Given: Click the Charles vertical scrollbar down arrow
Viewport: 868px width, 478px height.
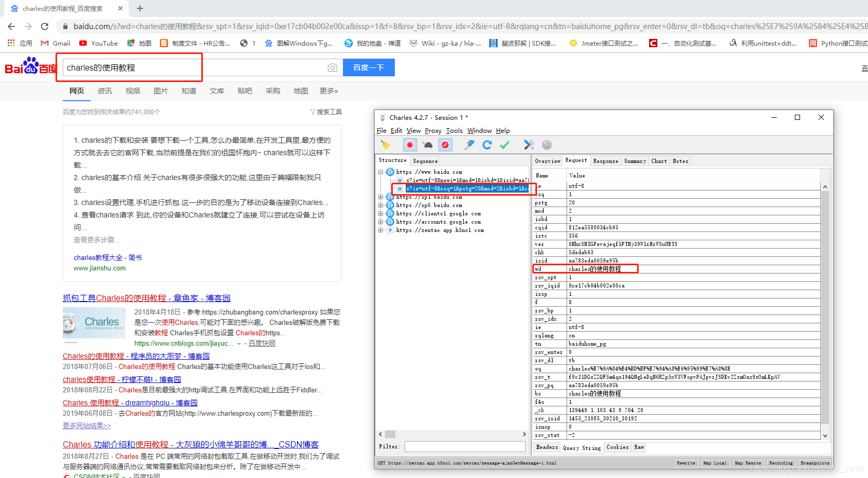Looking at the screenshot, I should [x=825, y=435].
